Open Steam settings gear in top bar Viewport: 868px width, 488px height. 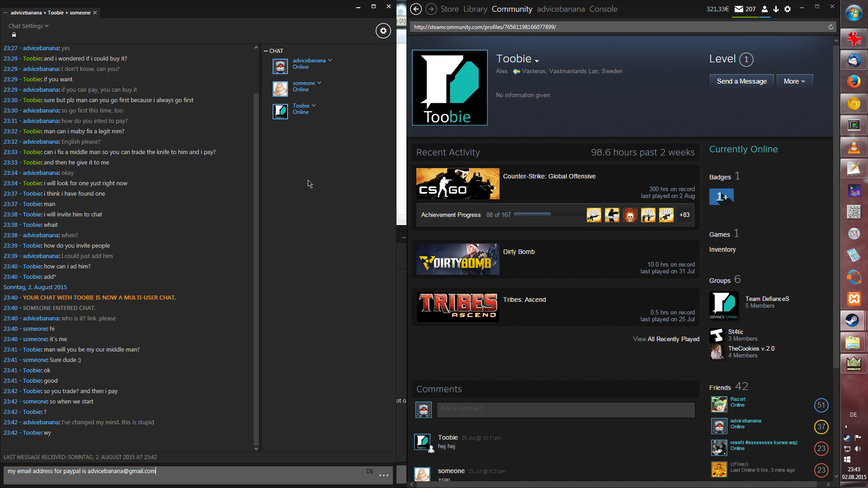[x=788, y=9]
